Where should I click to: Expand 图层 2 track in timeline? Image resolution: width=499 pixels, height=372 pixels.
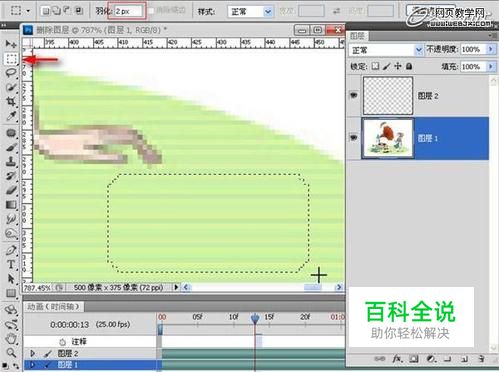pyautogui.click(x=32, y=353)
